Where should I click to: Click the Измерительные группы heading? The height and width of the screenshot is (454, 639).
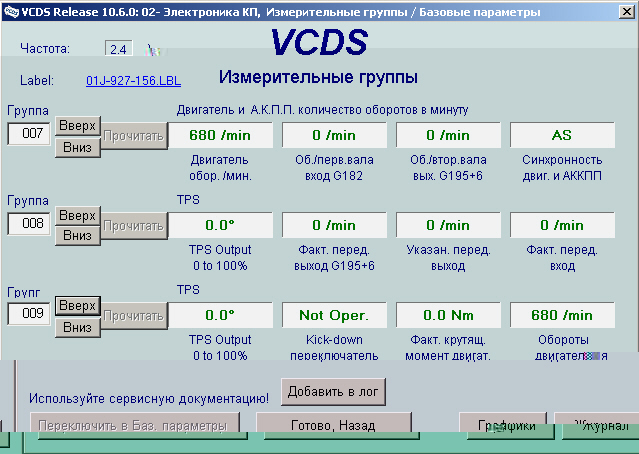(x=318, y=77)
